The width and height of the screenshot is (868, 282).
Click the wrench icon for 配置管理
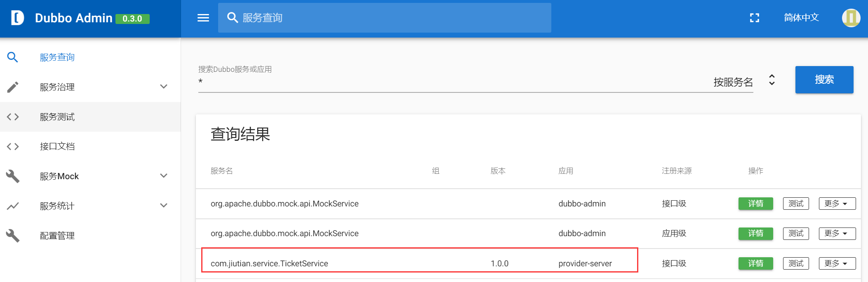(13, 235)
